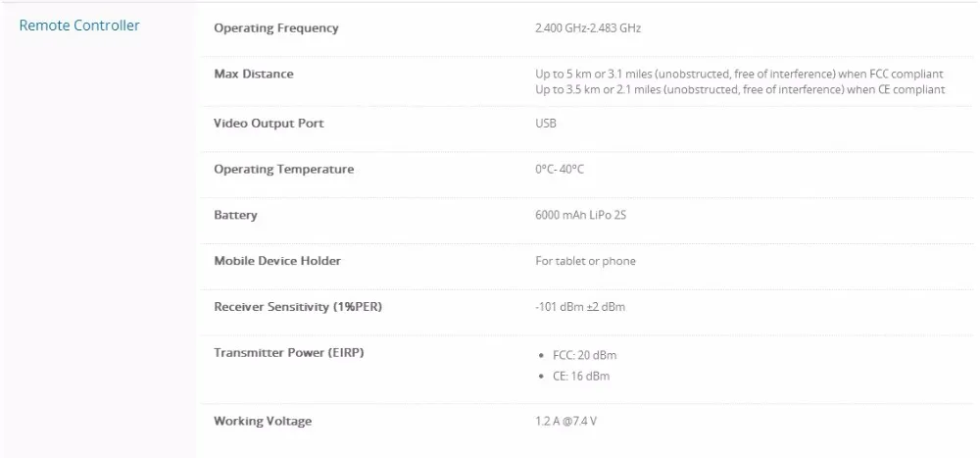Click the Mobile Device Holder label

[277, 261]
